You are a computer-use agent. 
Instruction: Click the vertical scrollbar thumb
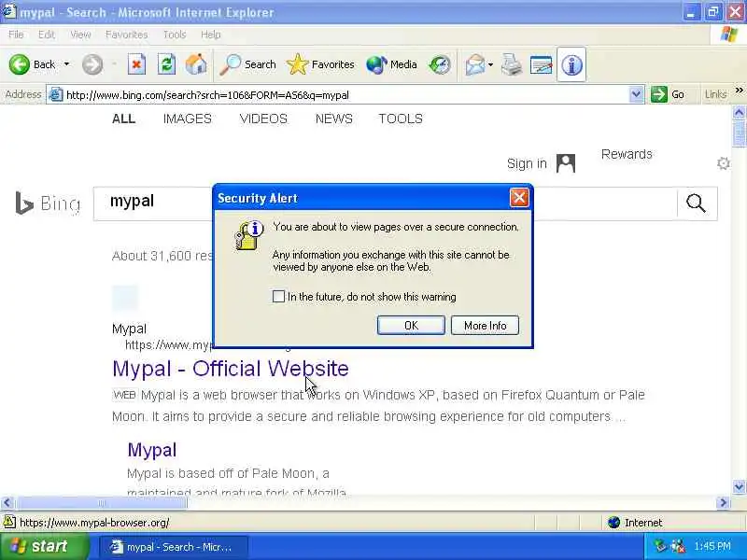click(739, 134)
